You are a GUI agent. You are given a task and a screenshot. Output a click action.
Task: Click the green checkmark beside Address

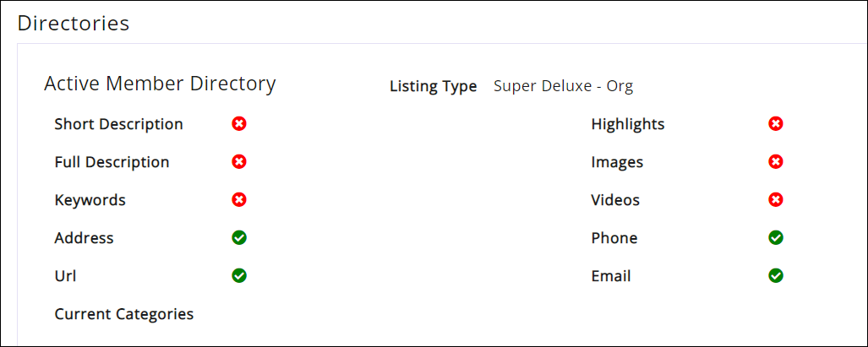tap(239, 238)
